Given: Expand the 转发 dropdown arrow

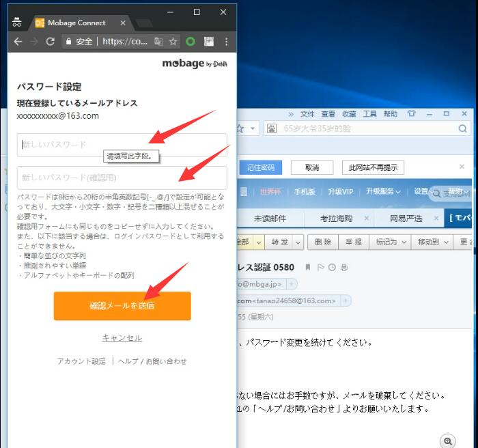Looking at the screenshot, I should [x=298, y=242].
